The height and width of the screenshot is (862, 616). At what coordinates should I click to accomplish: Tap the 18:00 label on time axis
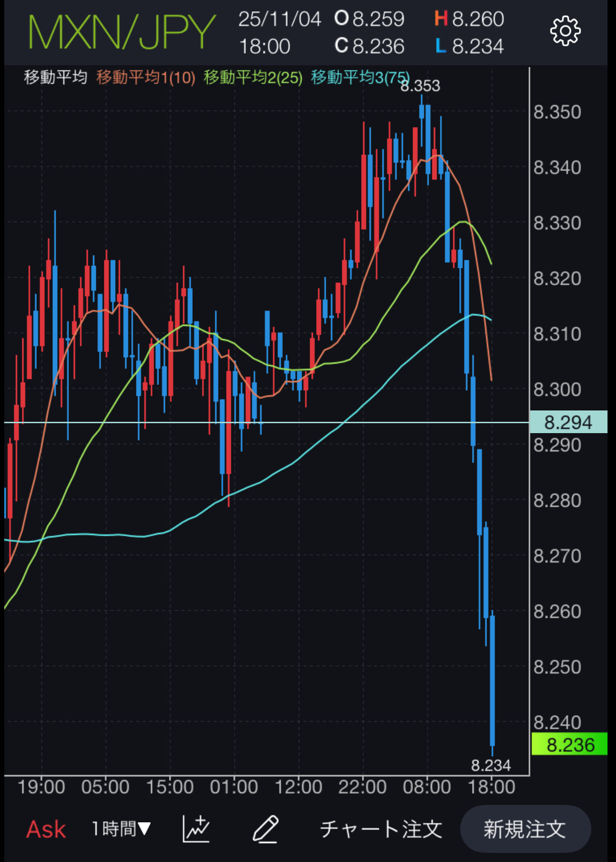491,787
